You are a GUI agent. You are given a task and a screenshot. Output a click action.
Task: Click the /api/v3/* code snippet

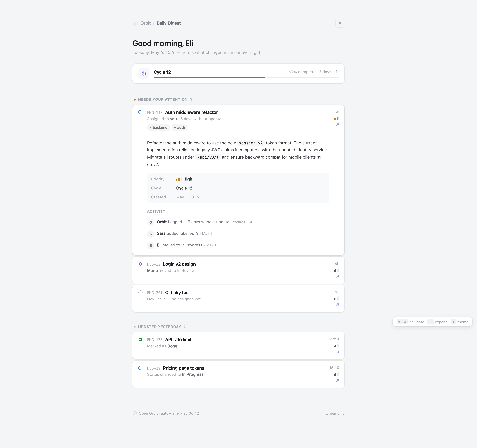coord(208,157)
